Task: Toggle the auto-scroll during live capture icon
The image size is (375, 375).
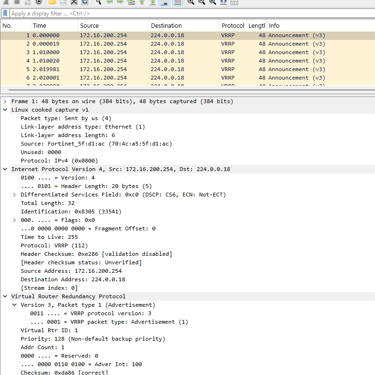Action: 164,2
